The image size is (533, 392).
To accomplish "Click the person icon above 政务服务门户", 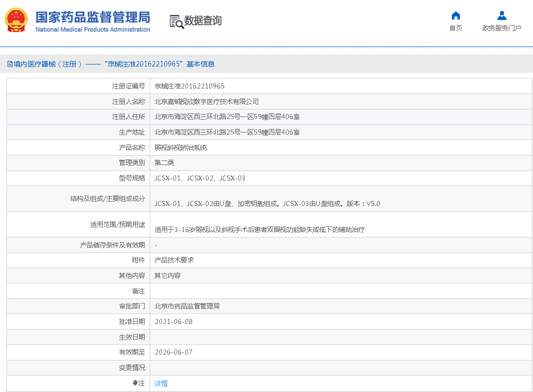I will [501, 15].
